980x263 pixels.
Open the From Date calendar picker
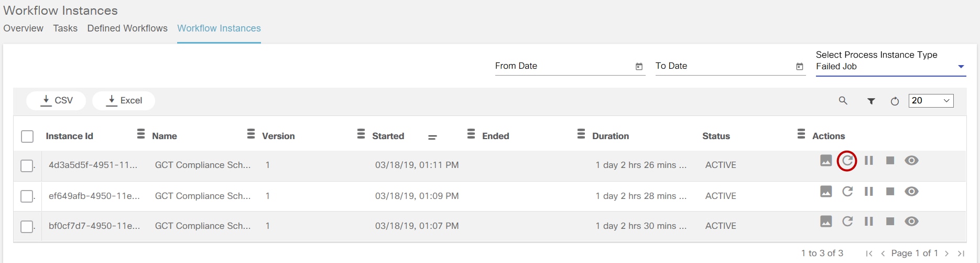coord(639,67)
